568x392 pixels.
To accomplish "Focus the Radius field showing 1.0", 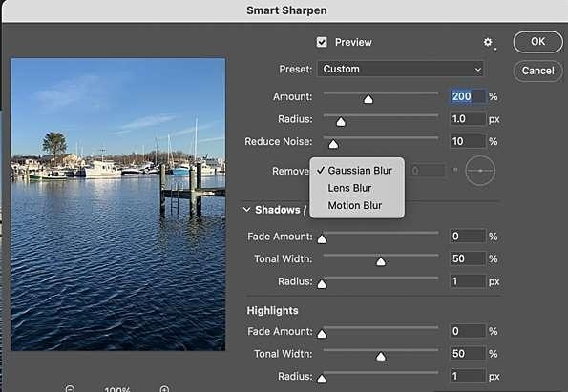I will [x=468, y=119].
